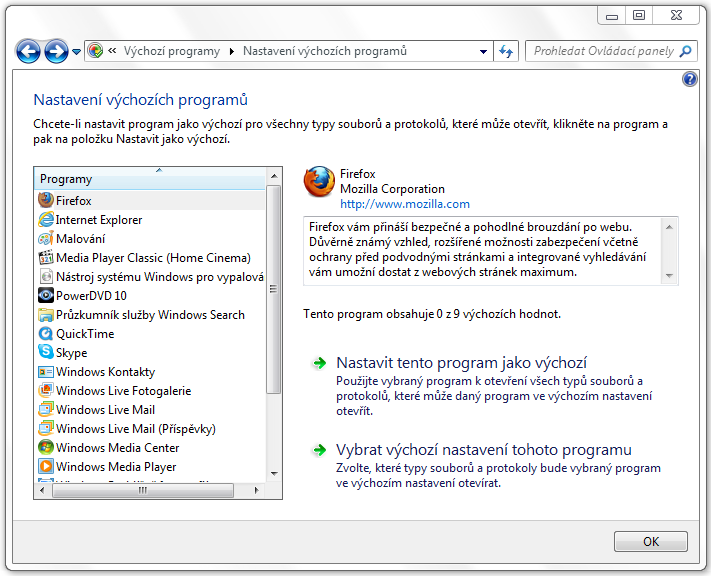Screen dimensions: 711x576
Task: Click description box scroll down arrow
Action: (669, 275)
